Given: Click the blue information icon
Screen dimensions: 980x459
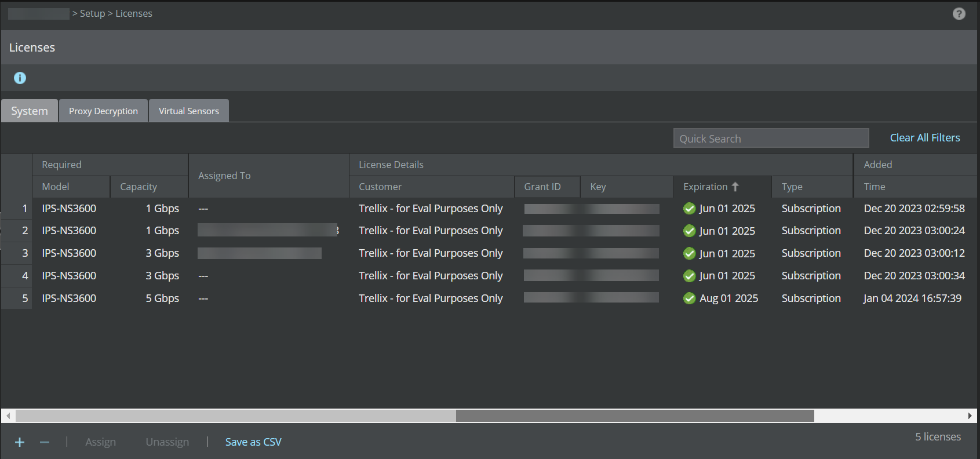Looking at the screenshot, I should [20, 78].
